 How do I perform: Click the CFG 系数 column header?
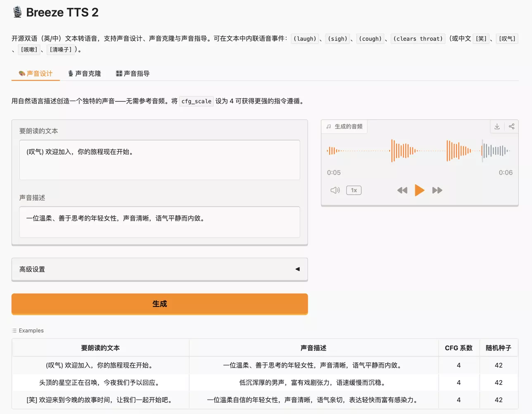[458, 348]
